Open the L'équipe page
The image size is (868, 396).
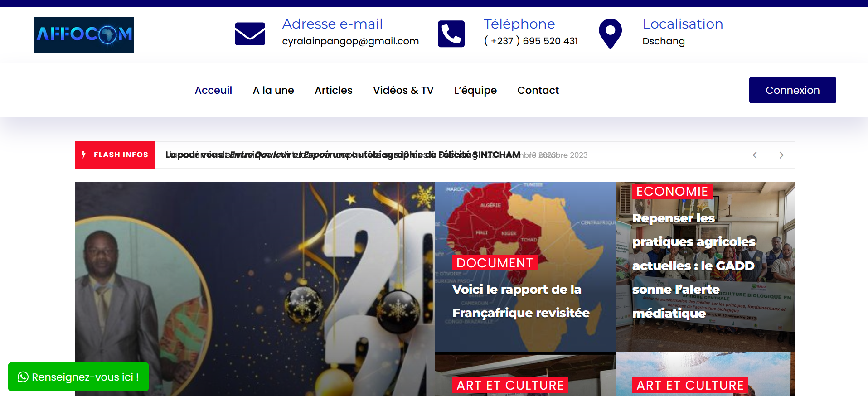tap(475, 90)
